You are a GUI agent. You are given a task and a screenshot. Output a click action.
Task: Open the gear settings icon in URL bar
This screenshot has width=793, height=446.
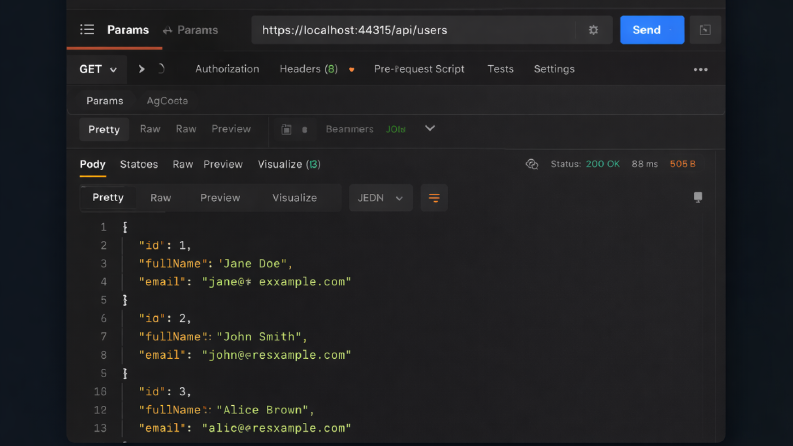click(593, 30)
